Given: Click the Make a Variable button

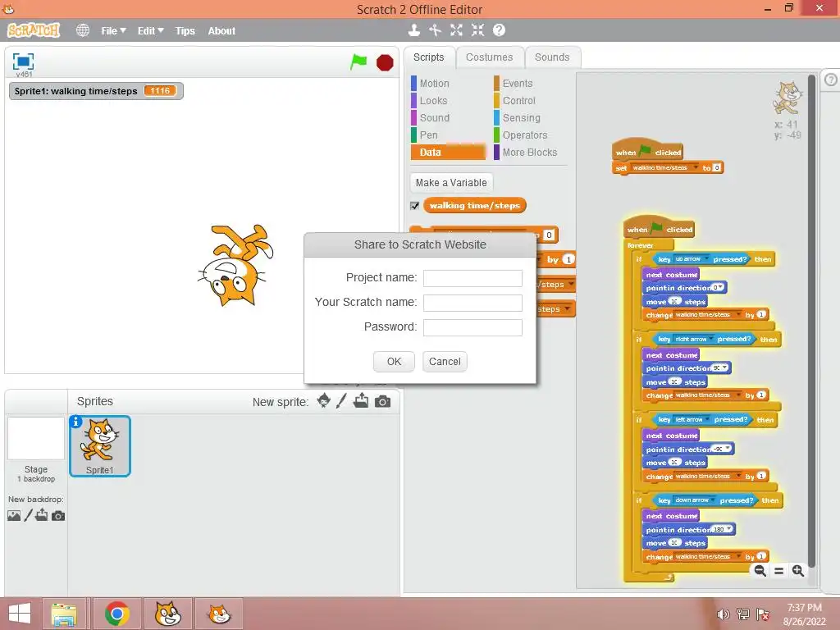Looking at the screenshot, I should (x=451, y=183).
